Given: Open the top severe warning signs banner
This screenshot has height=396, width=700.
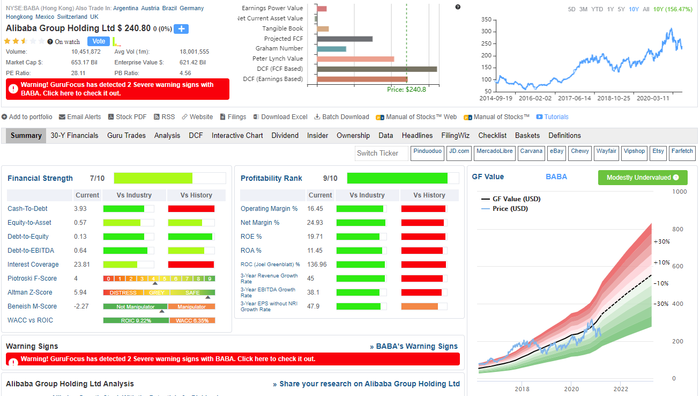Looking at the screenshot, I should point(117,89).
